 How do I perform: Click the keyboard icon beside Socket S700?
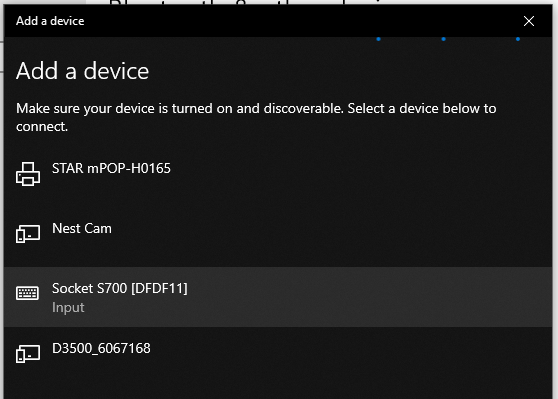pyautogui.click(x=28, y=293)
